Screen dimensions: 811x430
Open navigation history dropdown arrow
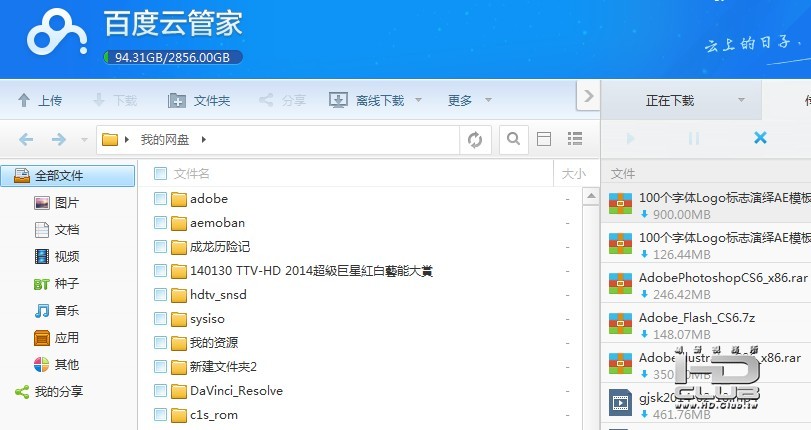point(84,140)
